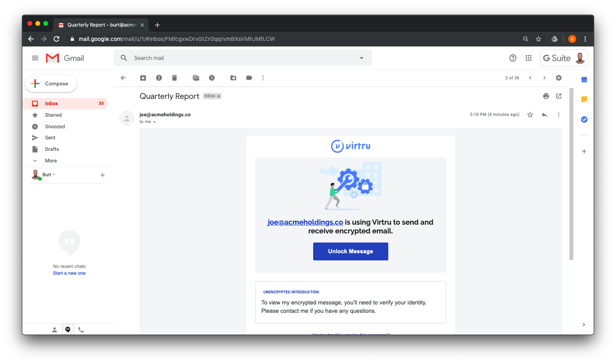Image resolution: width=616 pixels, height=364 pixels.
Task: Apply a label to this email
Action: pos(249,78)
